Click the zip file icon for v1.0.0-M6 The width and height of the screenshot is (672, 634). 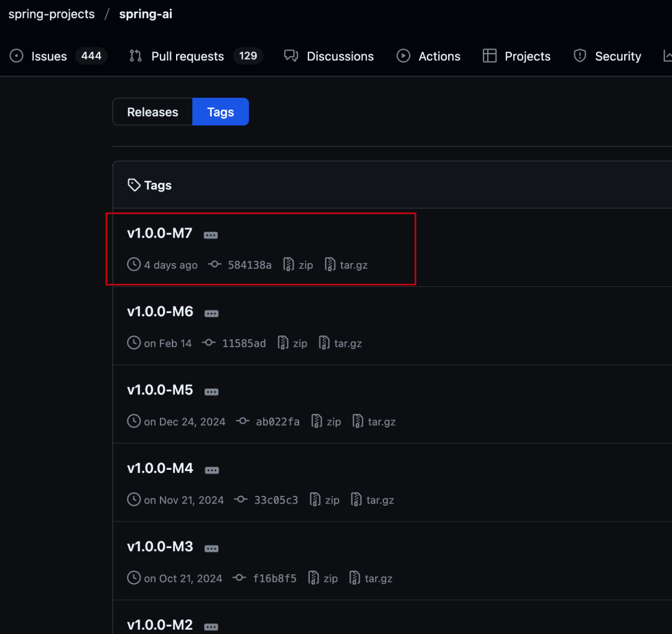(x=283, y=343)
